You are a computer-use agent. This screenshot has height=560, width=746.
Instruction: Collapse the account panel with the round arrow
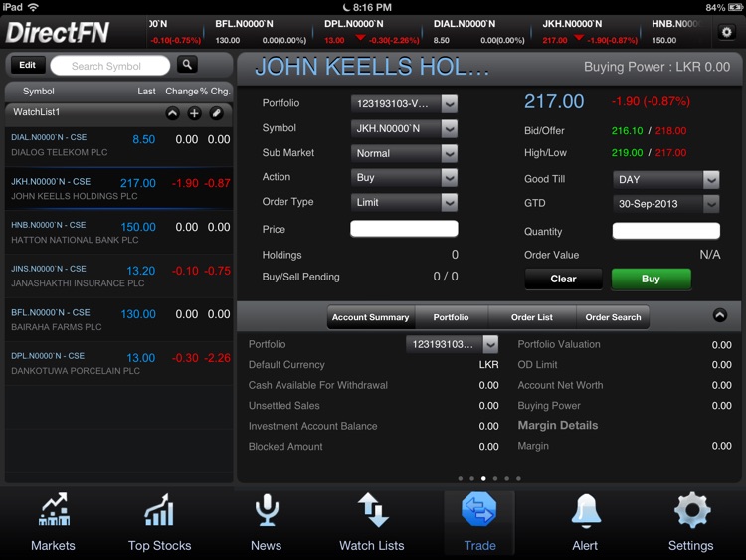[720, 315]
